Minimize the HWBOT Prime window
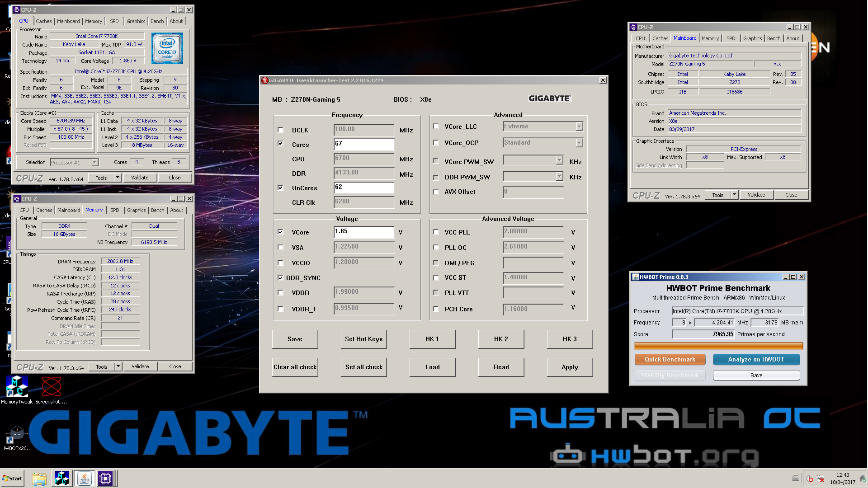 tap(785, 277)
